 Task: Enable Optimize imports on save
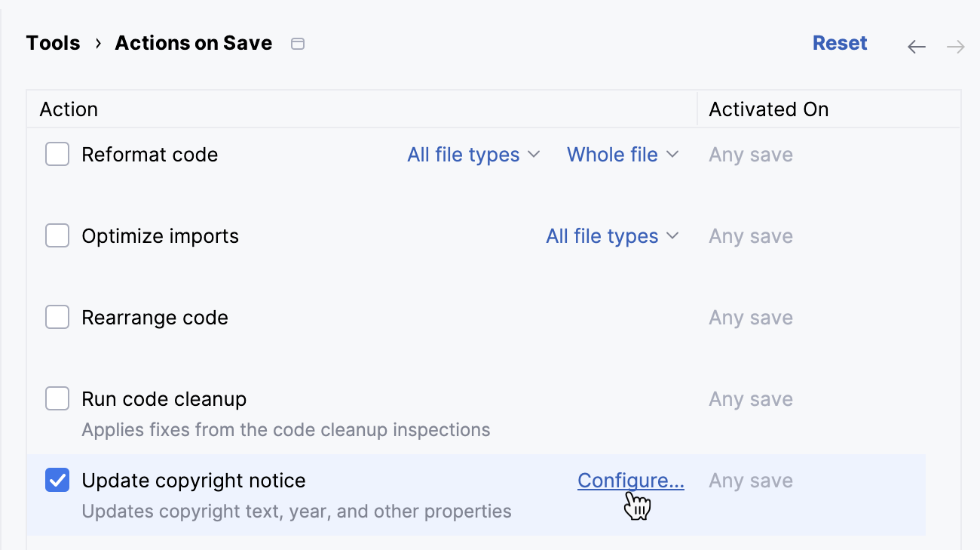coord(57,235)
